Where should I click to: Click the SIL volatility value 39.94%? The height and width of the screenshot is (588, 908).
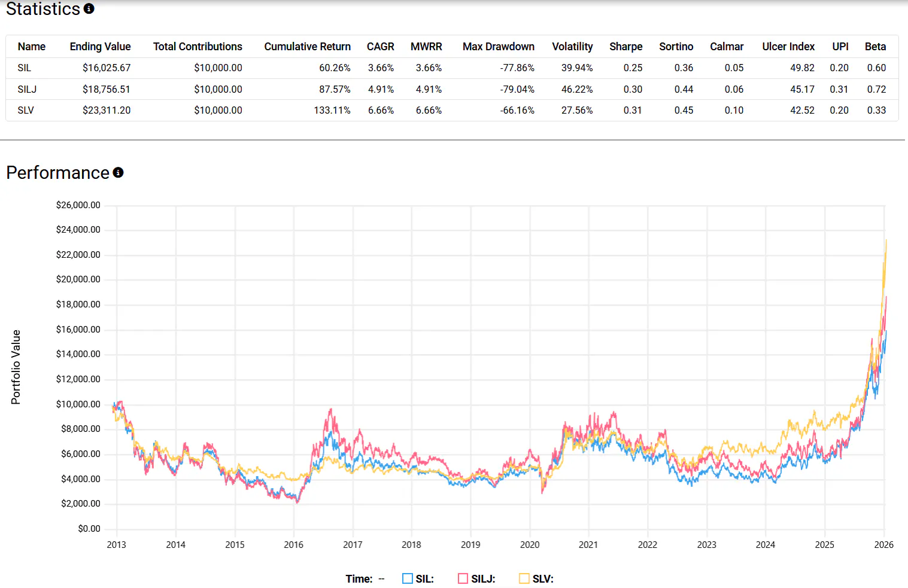pos(577,68)
